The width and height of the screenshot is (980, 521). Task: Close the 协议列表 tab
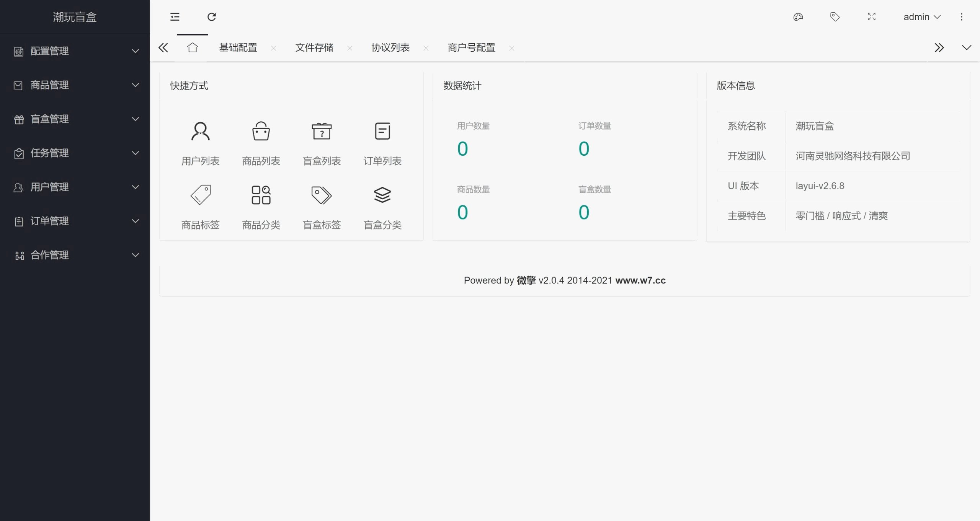(426, 48)
